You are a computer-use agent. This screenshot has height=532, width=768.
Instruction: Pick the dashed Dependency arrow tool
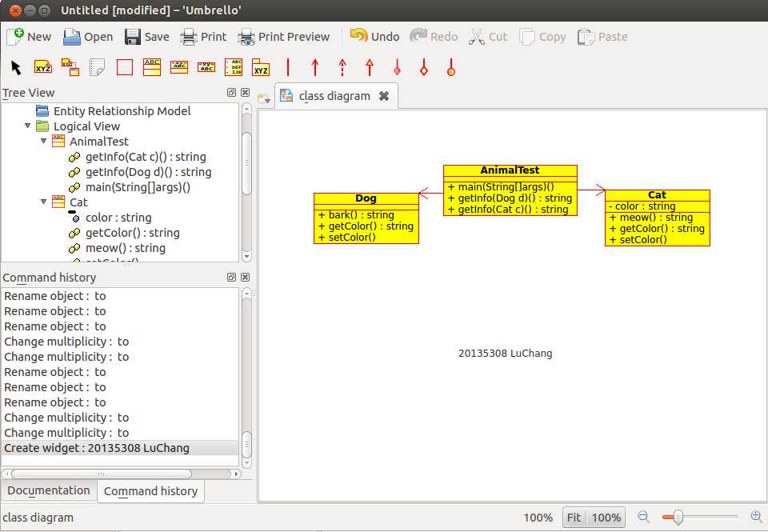tap(342, 67)
